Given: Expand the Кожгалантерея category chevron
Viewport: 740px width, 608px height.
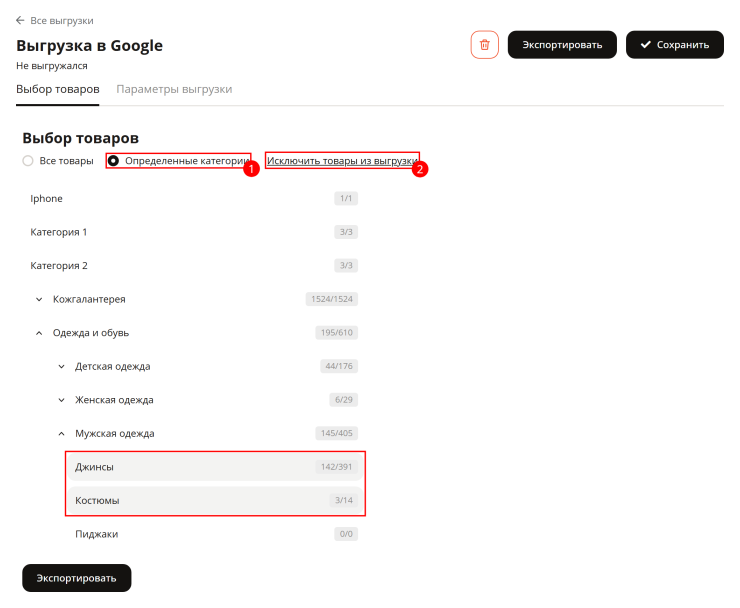Looking at the screenshot, I should [x=39, y=299].
